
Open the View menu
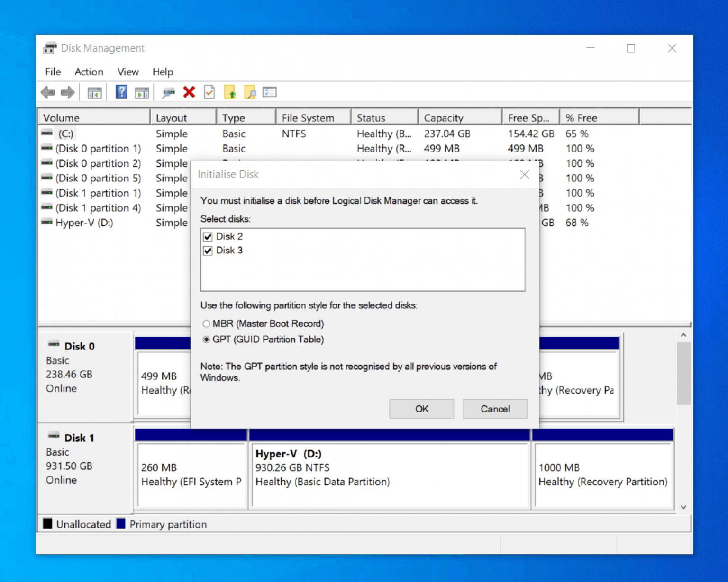(127, 72)
